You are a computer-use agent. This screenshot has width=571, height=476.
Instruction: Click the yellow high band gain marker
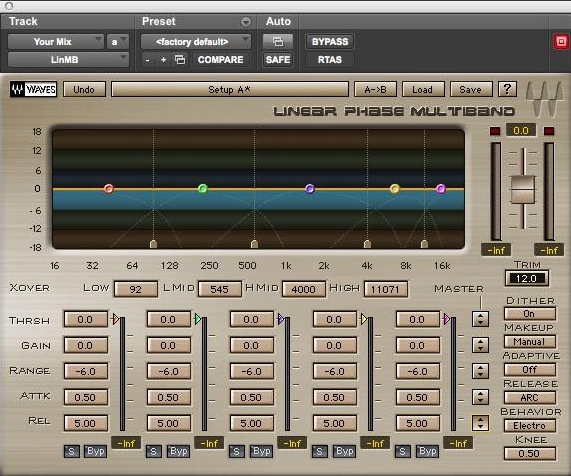point(395,188)
